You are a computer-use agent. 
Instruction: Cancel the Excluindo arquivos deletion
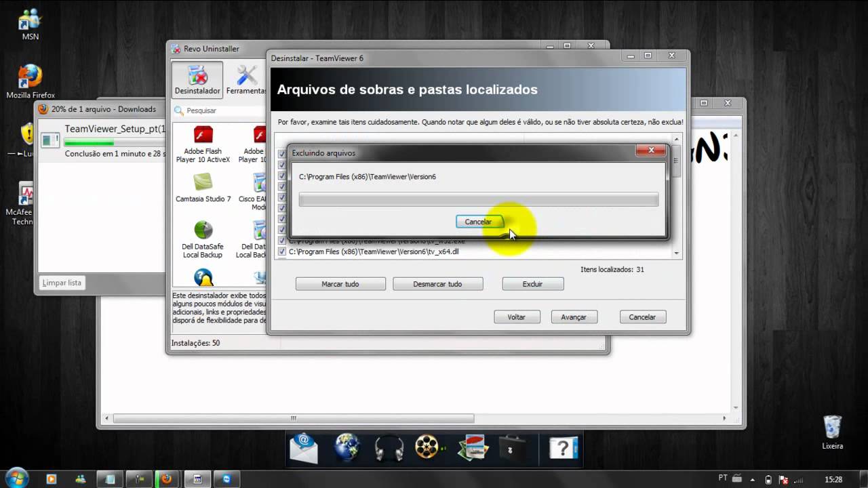(x=478, y=222)
